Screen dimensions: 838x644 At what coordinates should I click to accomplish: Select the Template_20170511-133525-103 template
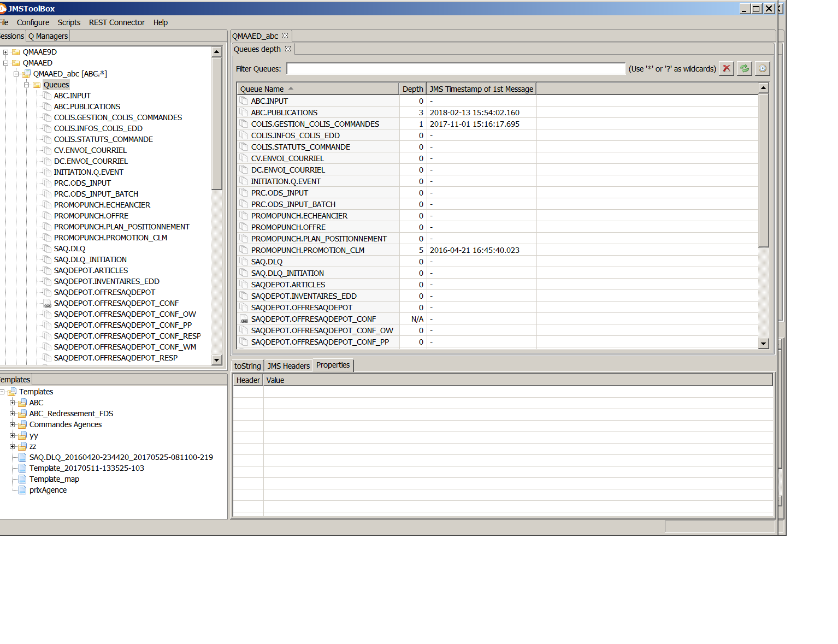87,468
